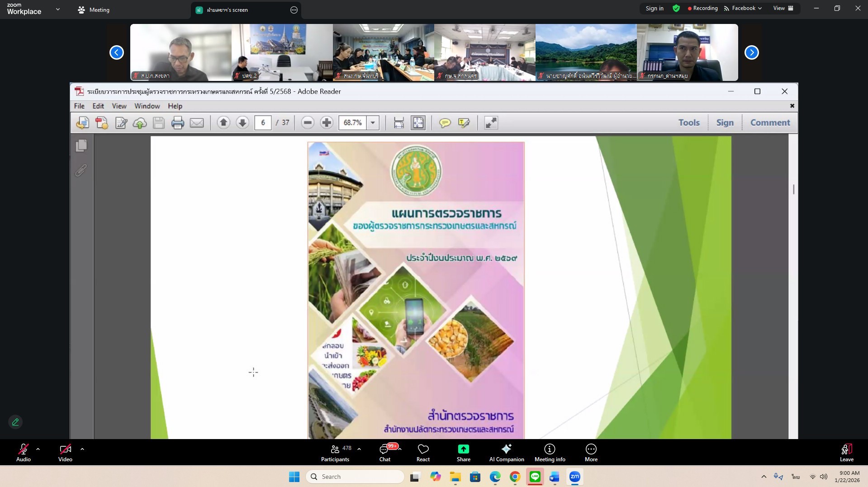The height and width of the screenshot is (487, 868).
Task: Select the Fill & Sign pen icon
Action: tap(121, 123)
